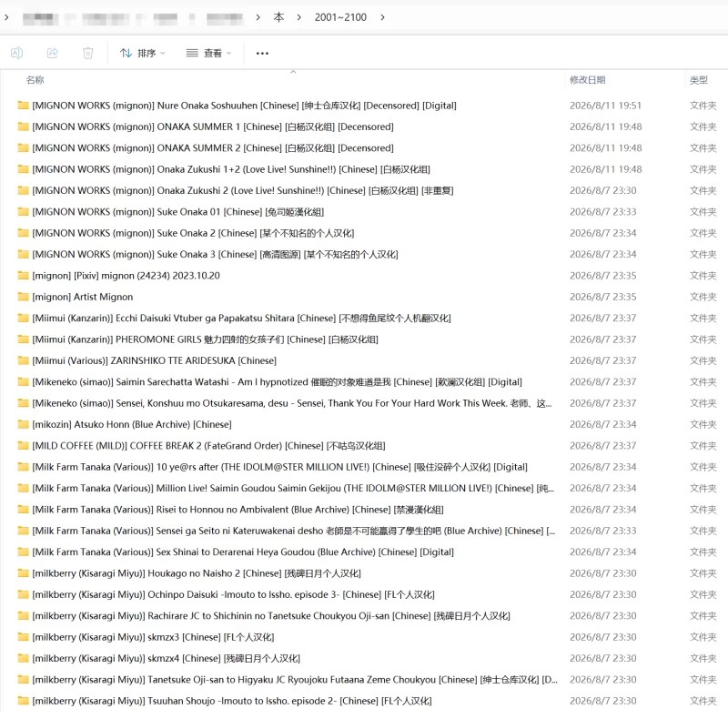Sort by the 修改日期 column header
728x719 pixels.
[x=587, y=80]
